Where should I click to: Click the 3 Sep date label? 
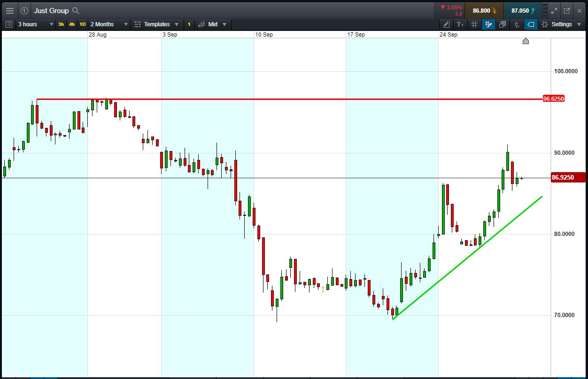coord(170,35)
